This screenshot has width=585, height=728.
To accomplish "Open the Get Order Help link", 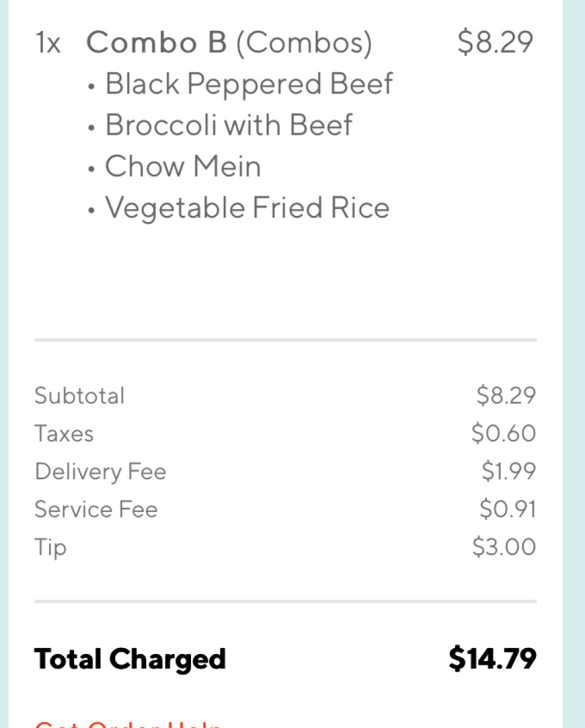I will [129, 724].
